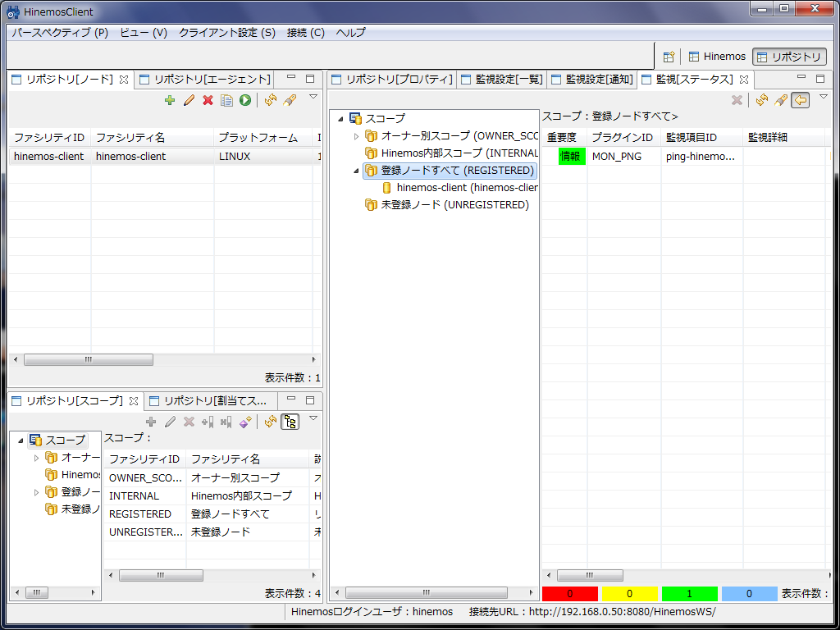840x630 pixels.
Task: Close the リポジトリ[スコープ] tab
Action: pos(134,400)
